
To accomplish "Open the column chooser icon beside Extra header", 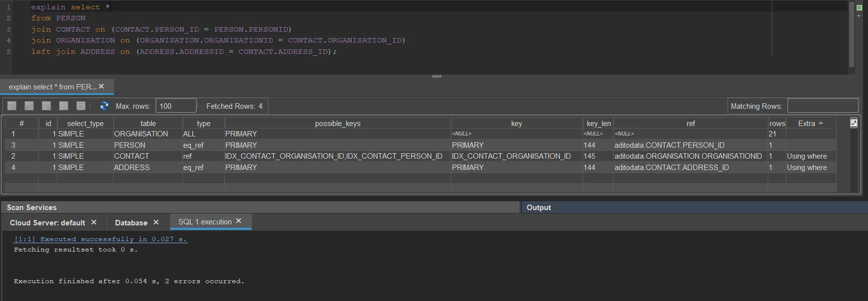I will [x=854, y=123].
